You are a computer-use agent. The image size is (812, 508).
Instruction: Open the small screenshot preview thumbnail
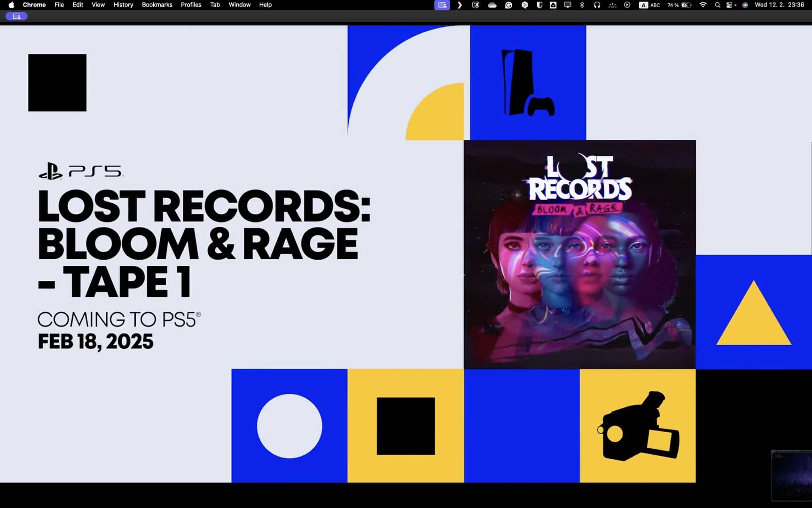[791, 476]
